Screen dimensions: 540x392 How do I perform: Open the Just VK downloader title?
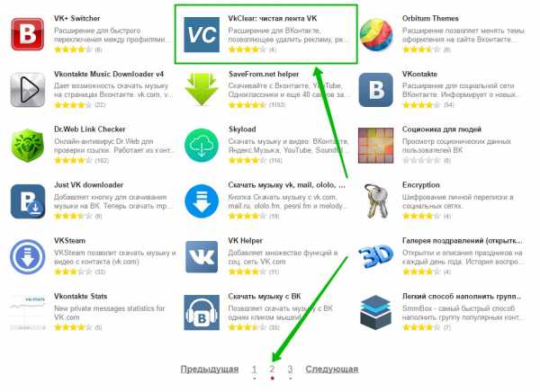pos(88,185)
